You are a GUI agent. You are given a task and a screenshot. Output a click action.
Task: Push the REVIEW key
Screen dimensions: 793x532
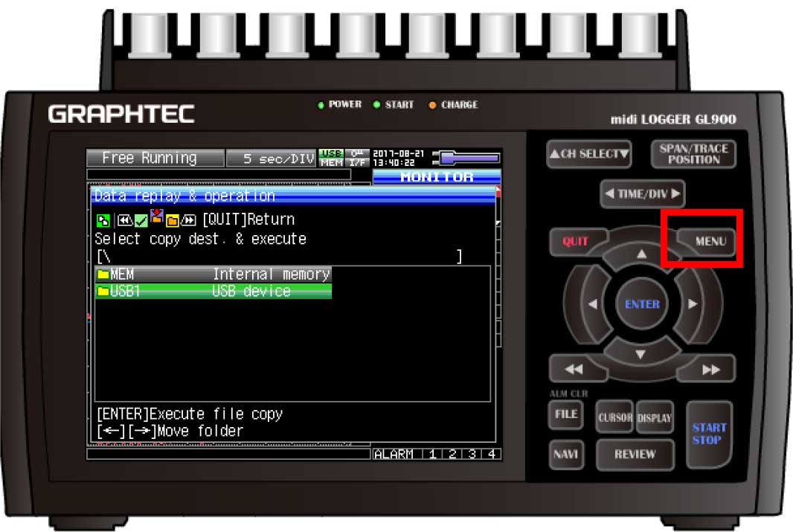[635, 454]
